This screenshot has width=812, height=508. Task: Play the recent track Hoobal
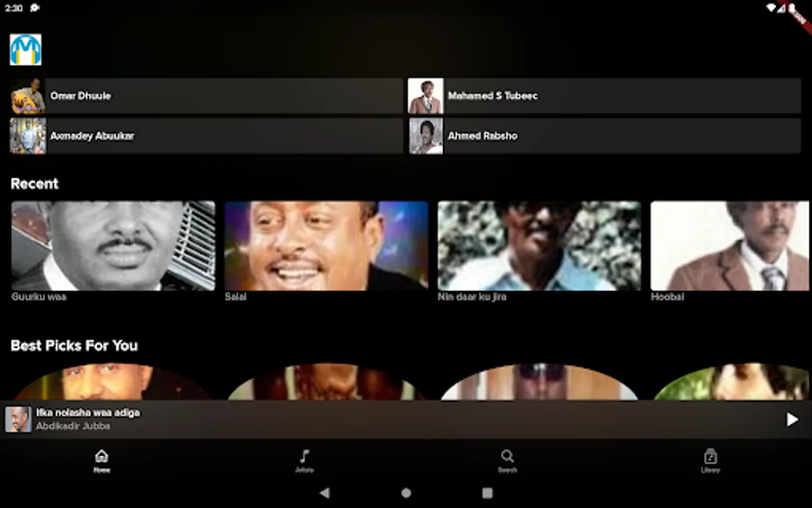coord(731,246)
